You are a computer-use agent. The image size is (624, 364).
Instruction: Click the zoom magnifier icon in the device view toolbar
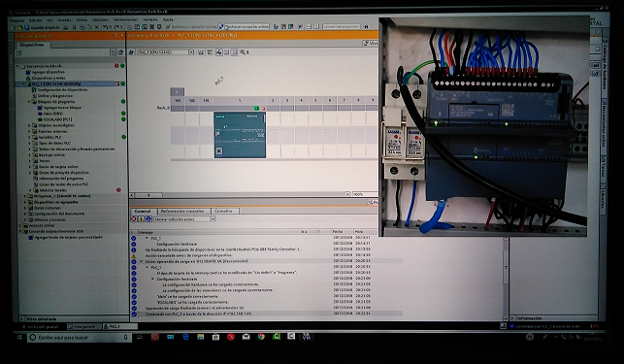pyautogui.click(x=243, y=52)
